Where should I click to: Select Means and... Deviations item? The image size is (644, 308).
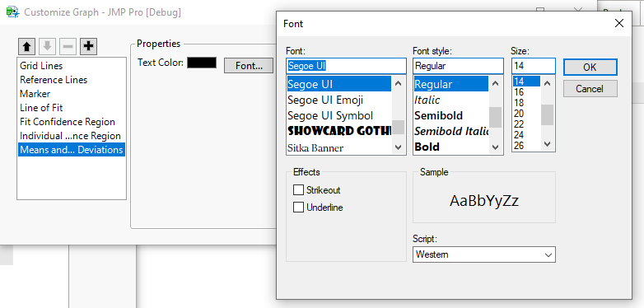coord(71,150)
